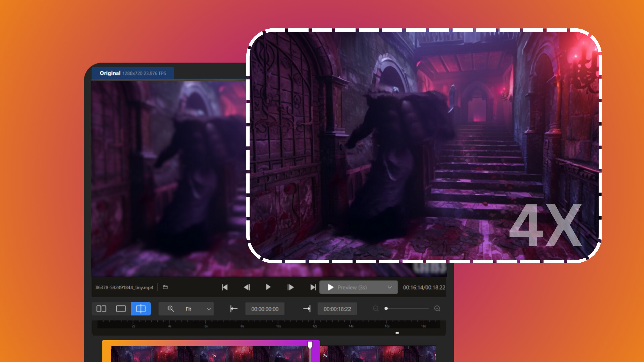Expand the Preview duration dropdown arrow
Image resolution: width=644 pixels, height=362 pixels.
(389, 287)
